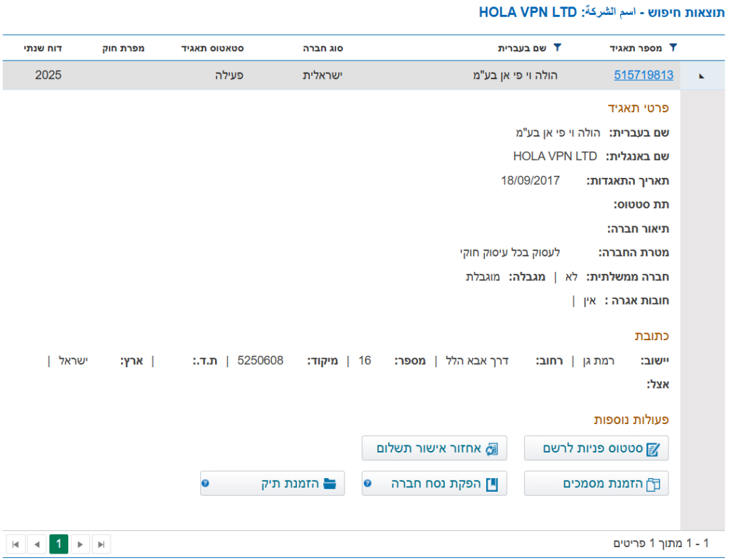Click דוח שנתי column header
729x560 pixels.
click(x=43, y=48)
